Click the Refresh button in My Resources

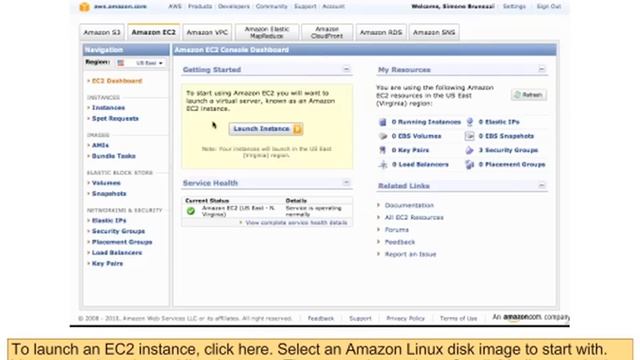[x=529, y=95]
